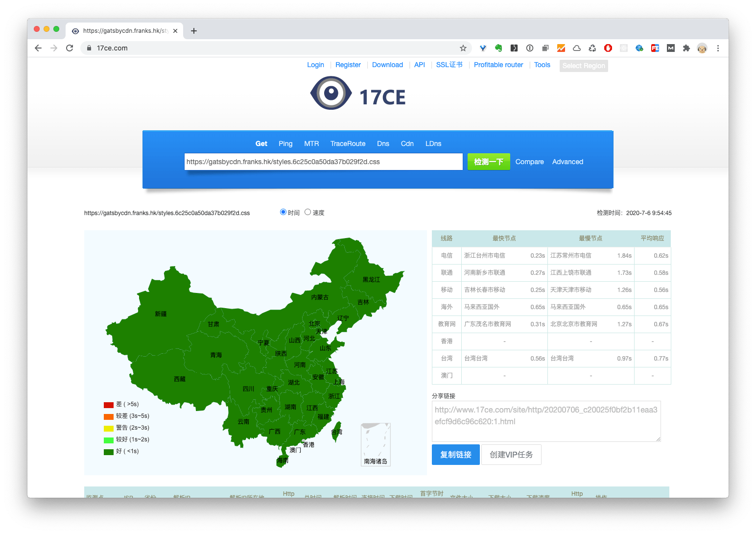Switch to the TraceRoute tab
Viewport: 756px width, 534px height.
(x=348, y=144)
